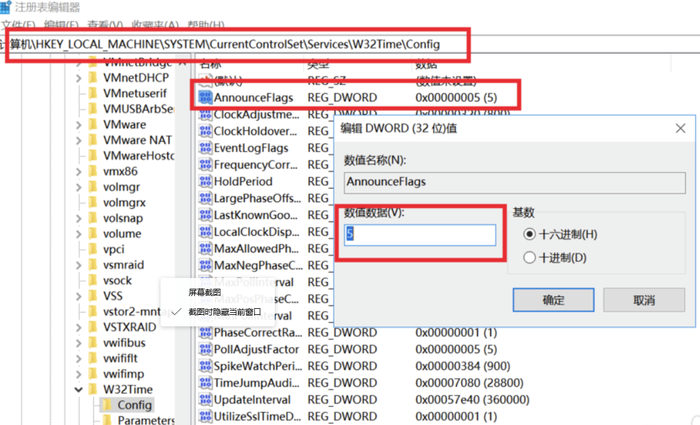Click the TimeJumpAudi... value icon
The height and width of the screenshot is (425, 700).
[205, 383]
